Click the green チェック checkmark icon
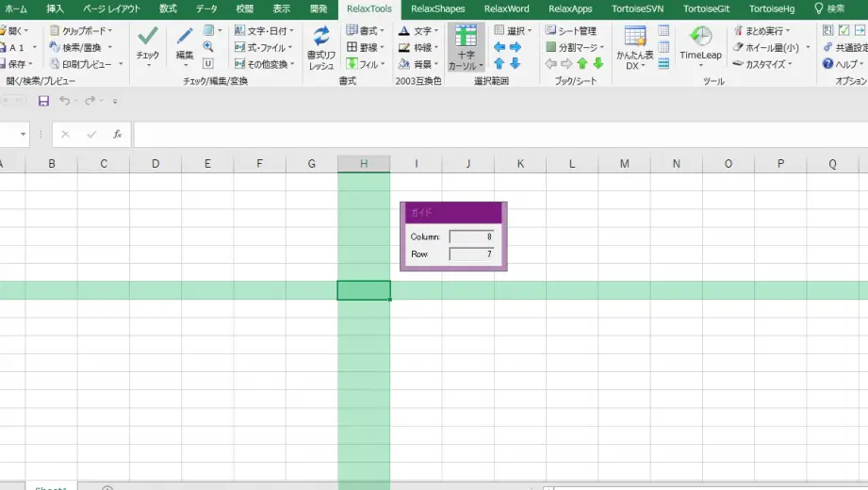Screen dimensions: 868x490 pyautogui.click(x=147, y=37)
